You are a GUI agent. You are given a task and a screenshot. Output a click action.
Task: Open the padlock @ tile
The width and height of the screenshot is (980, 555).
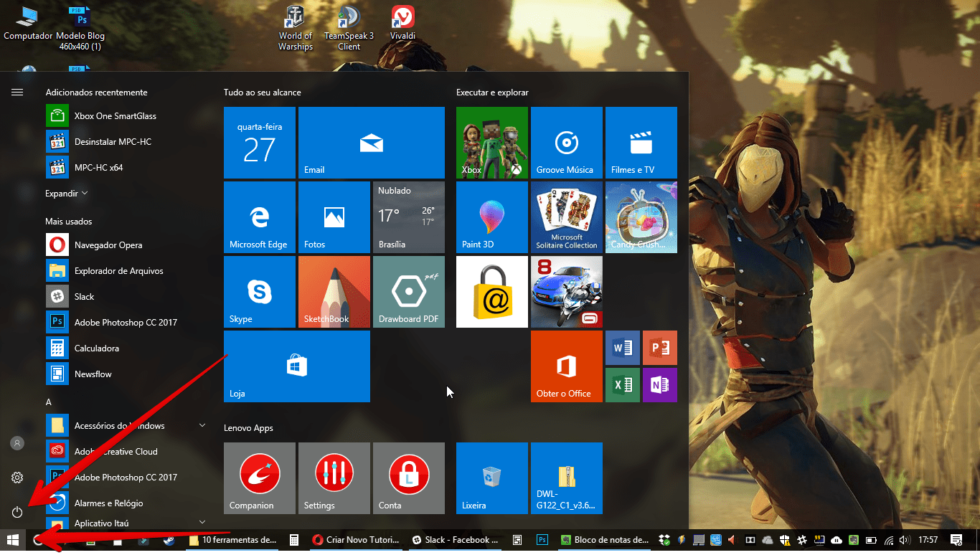coord(492,292)
